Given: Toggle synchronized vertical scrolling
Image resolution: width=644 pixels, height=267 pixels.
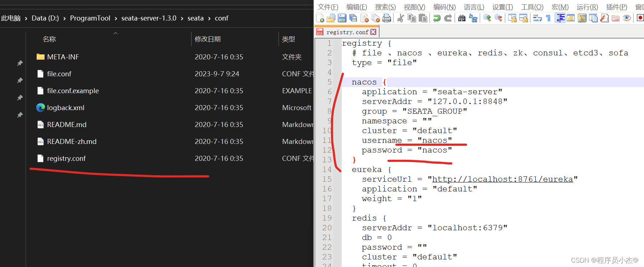Looking at the screenshot, I should tap(512, 18).
